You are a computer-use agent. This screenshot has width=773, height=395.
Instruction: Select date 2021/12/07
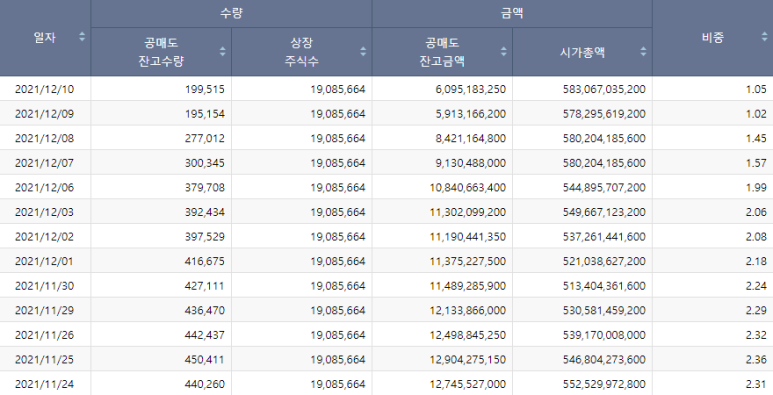tap(44, 163)
